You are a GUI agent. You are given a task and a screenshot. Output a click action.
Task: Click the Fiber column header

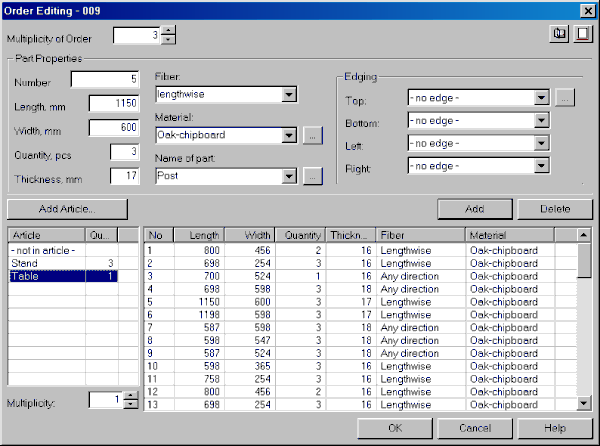(421, 235)
